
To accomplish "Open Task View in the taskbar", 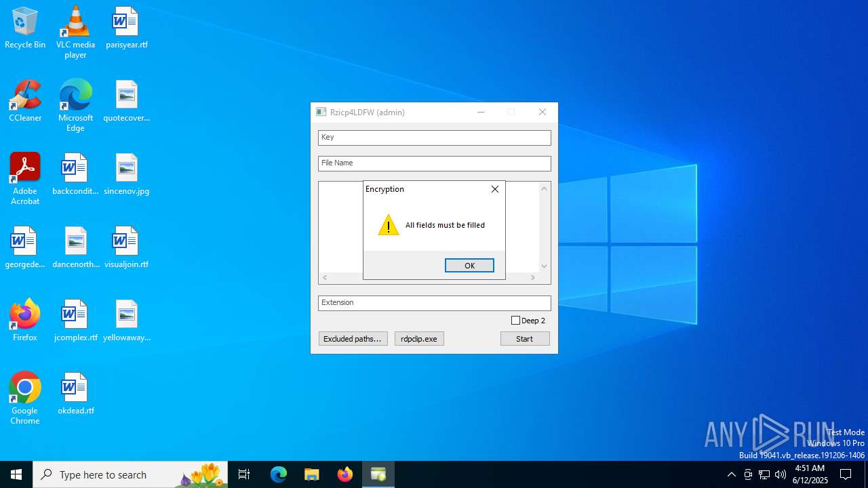I will [244, 474].
